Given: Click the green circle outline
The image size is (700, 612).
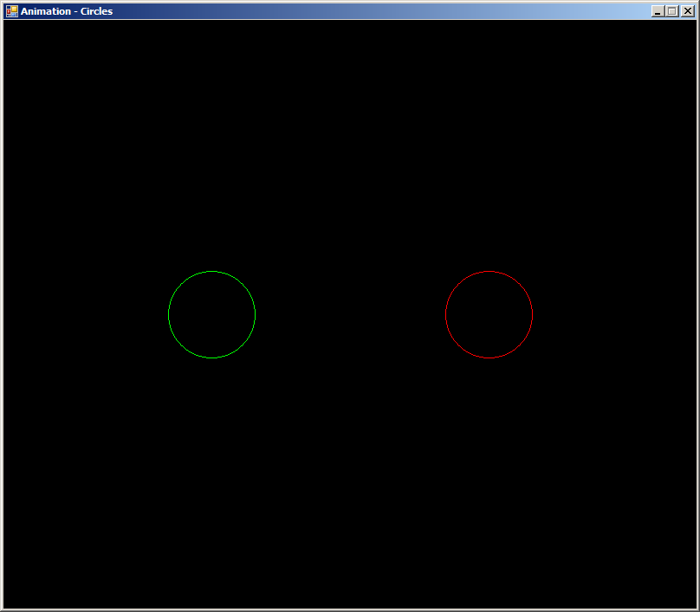Looking at the screenshot, I should [x=211, y=314].
